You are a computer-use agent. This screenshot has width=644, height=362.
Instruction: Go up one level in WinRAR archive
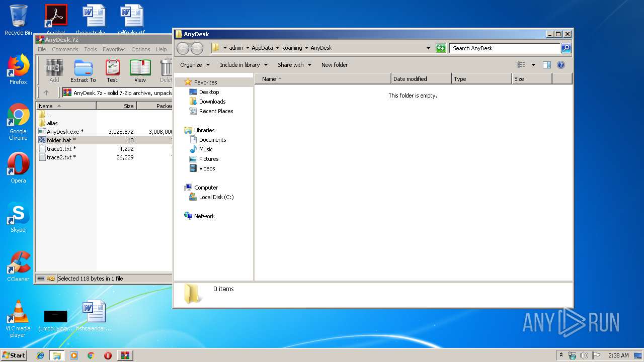click(46, 93)
